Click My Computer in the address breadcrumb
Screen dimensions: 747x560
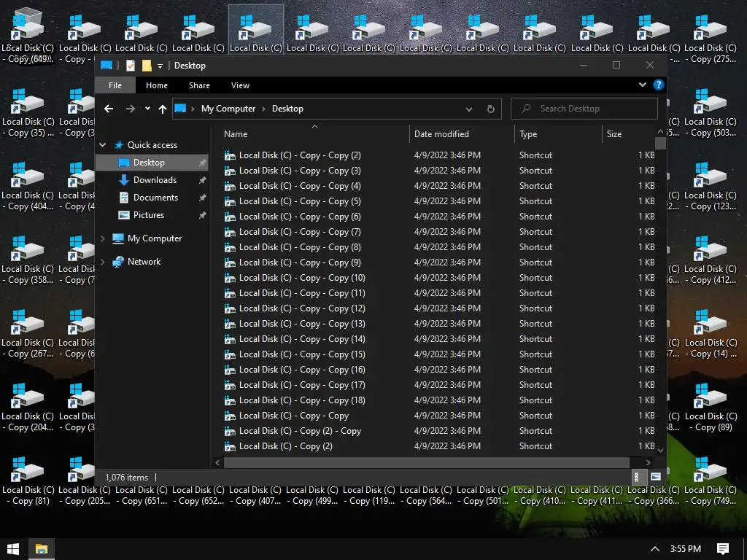click(228, 109)
